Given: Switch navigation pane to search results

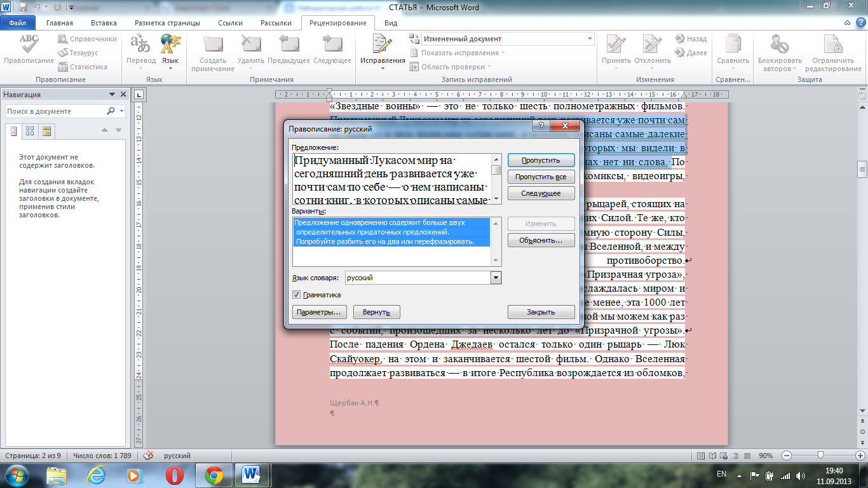Looking at the screenshot, I should [46, 131].
